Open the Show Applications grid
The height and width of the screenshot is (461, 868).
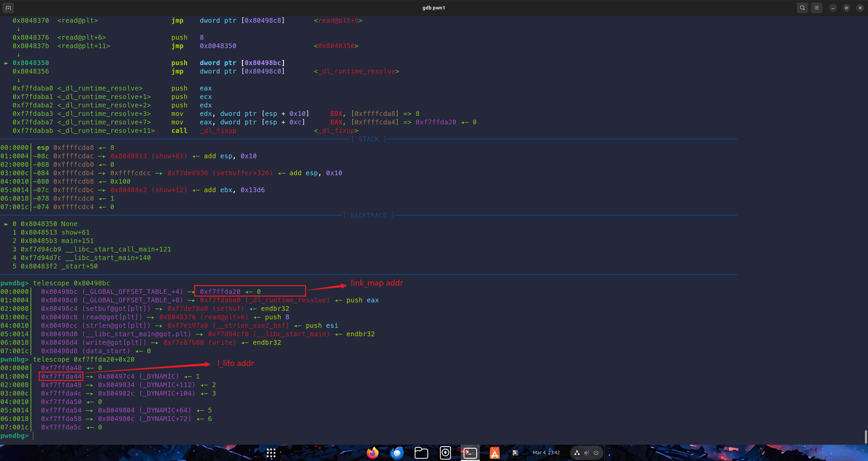click(271, 453)
